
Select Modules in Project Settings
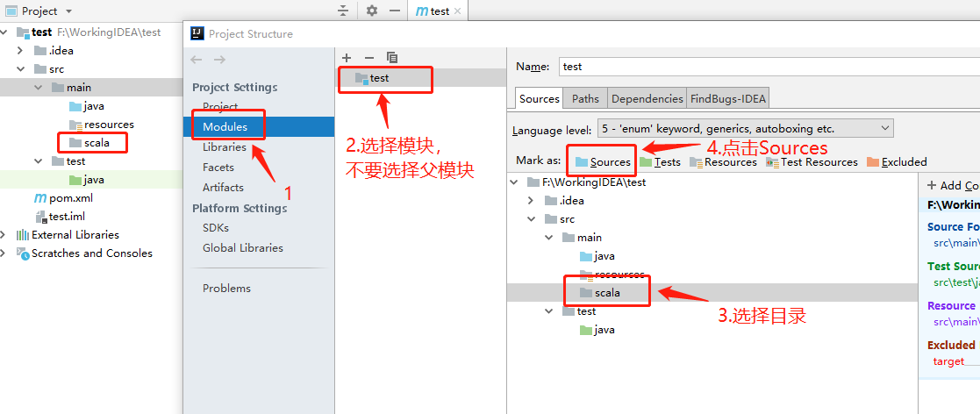225,127
